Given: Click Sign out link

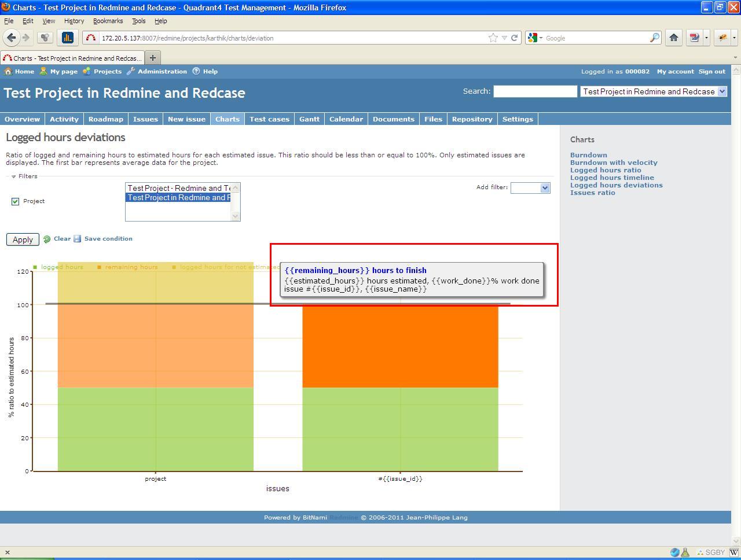Looking at the screenshot, I should tap(712, 72).
